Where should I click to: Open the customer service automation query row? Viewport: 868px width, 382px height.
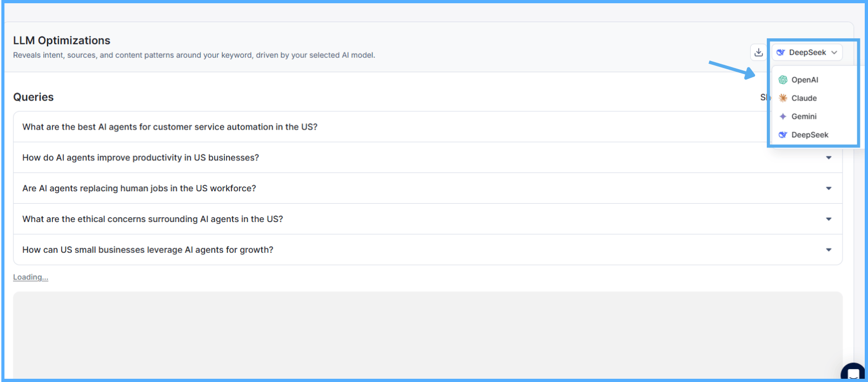pyautogui.click(x=170, y=127)
